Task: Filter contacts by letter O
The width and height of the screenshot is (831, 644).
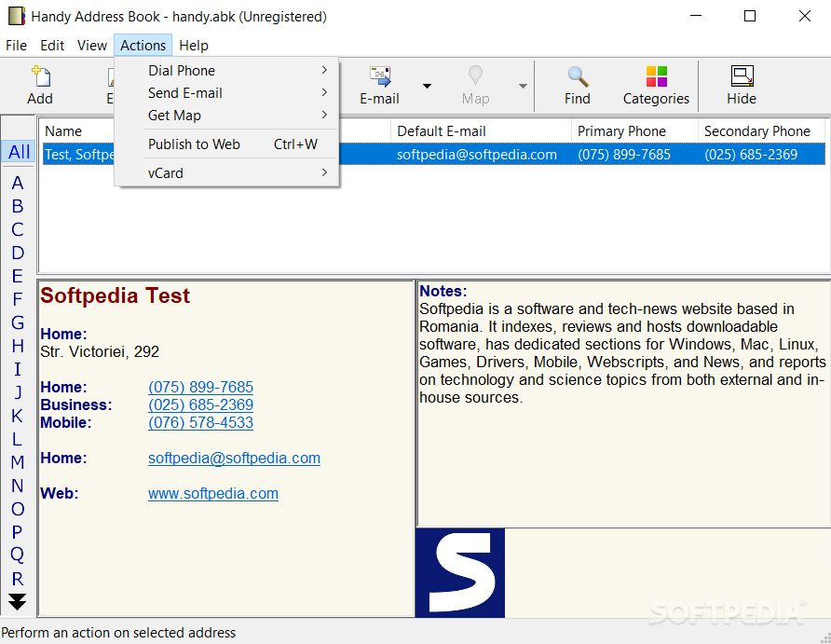Action: [18, 510]
